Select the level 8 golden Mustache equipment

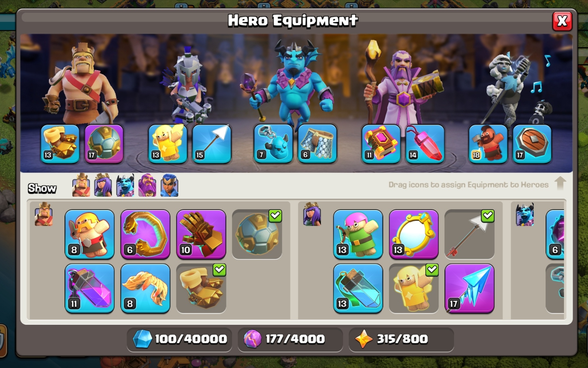[x=145, y=289]
